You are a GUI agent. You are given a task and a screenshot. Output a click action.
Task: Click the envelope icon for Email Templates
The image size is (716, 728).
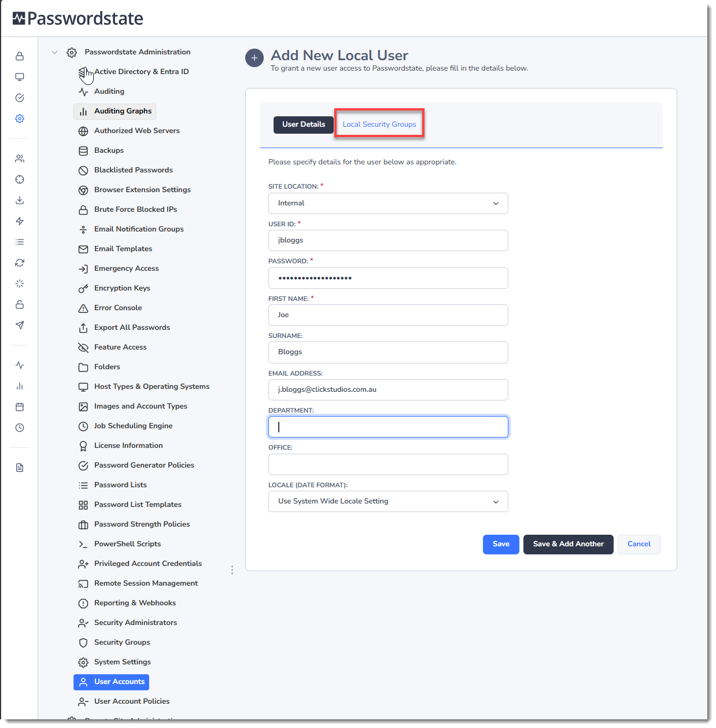point(83,249)
